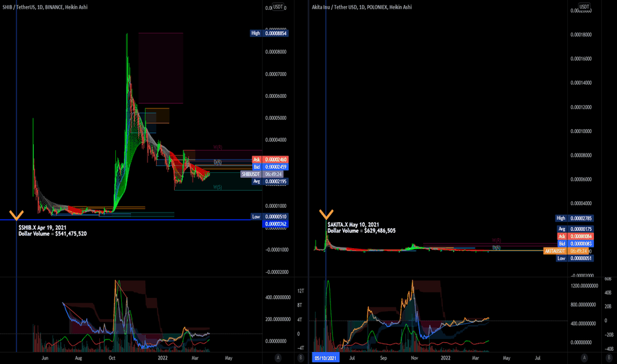Toggle the A auto-scale button on Akita chart

585,357
